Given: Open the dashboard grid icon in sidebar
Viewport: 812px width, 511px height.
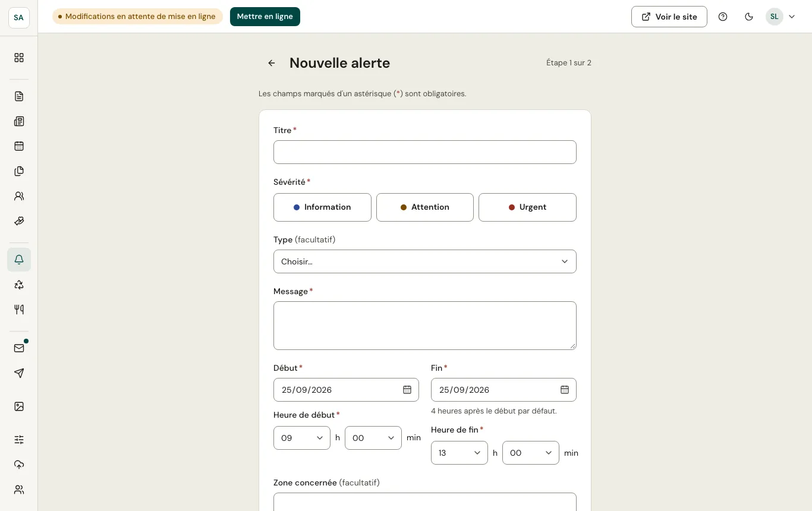Looking at the screenshot, I should coord(19,58).
